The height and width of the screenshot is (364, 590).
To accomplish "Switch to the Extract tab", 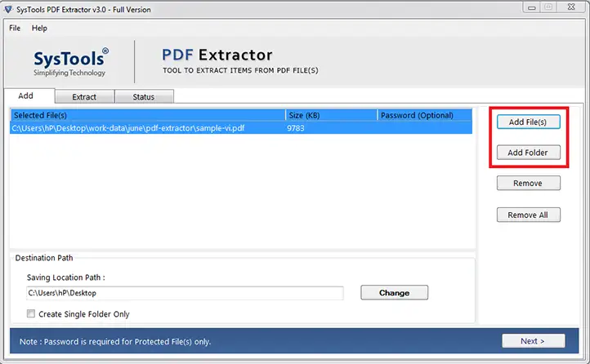I will [84, 97].
